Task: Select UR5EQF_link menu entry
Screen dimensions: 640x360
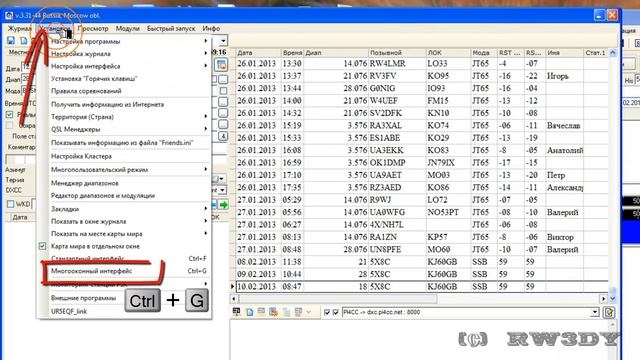Action: coord(69,311)
